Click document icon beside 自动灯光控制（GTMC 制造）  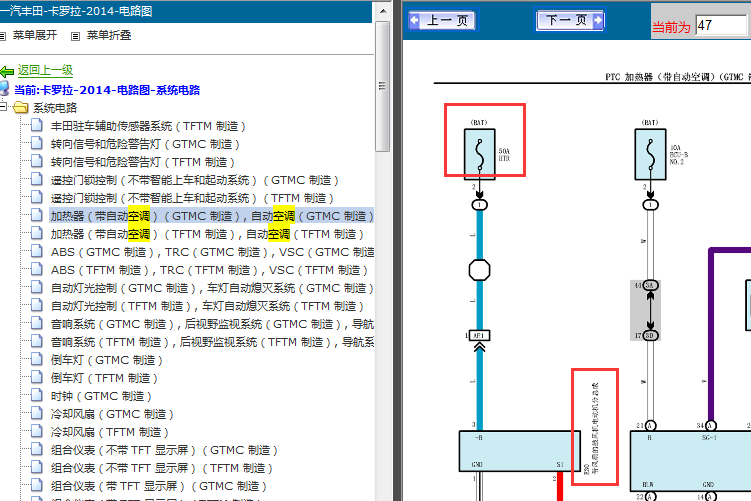point(37,287)
